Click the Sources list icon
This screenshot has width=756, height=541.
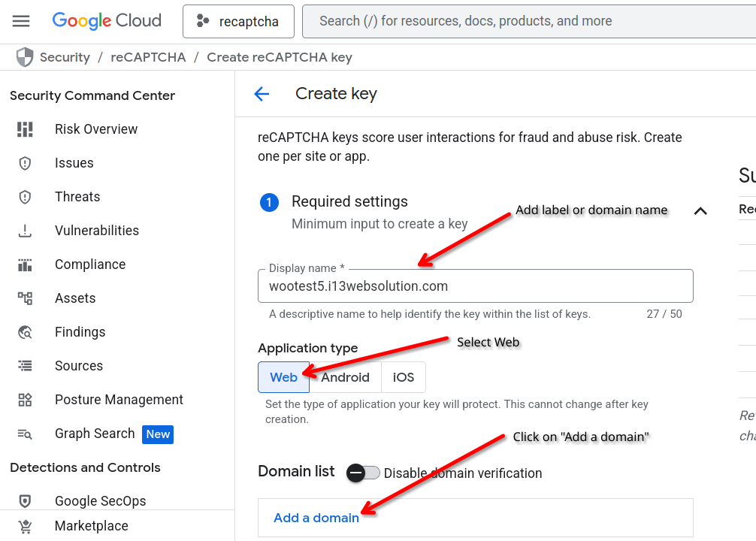point(25,365)
